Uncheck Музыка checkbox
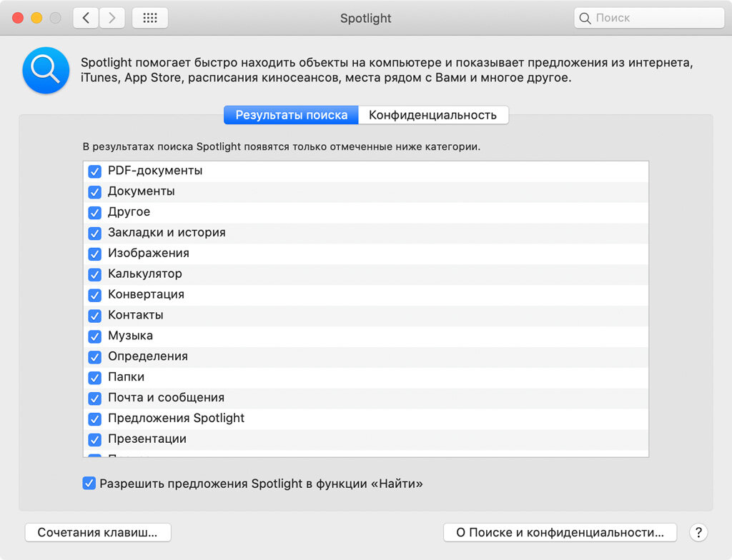 pyautogui.click(x=95, y=336)
